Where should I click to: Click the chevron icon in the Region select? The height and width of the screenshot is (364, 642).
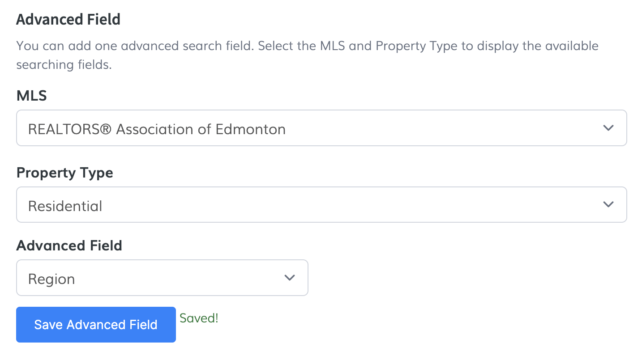290,278
